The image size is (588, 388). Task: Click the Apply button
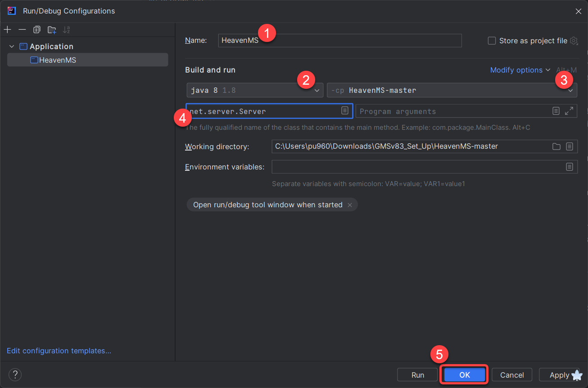point(559,375)
